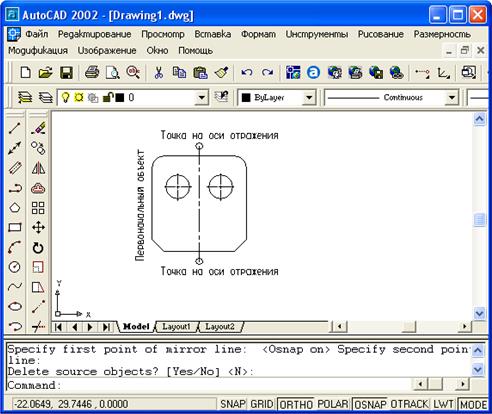Select the Ellipse draw tool
This screenshot has width=492, height=414.
[x=15, y=306]
